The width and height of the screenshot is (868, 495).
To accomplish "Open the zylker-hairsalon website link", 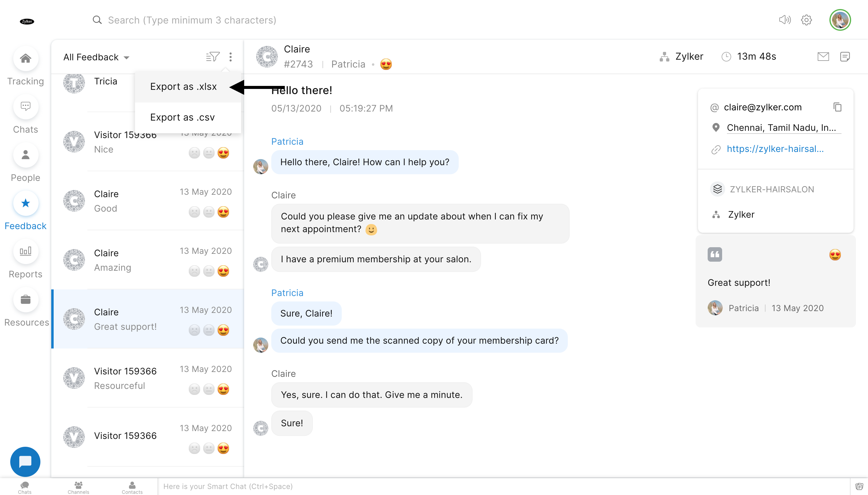I will 775,149.
